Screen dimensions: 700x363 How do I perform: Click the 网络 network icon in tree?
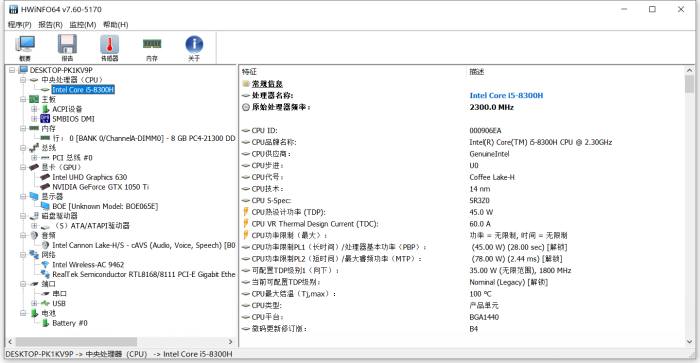34,255
